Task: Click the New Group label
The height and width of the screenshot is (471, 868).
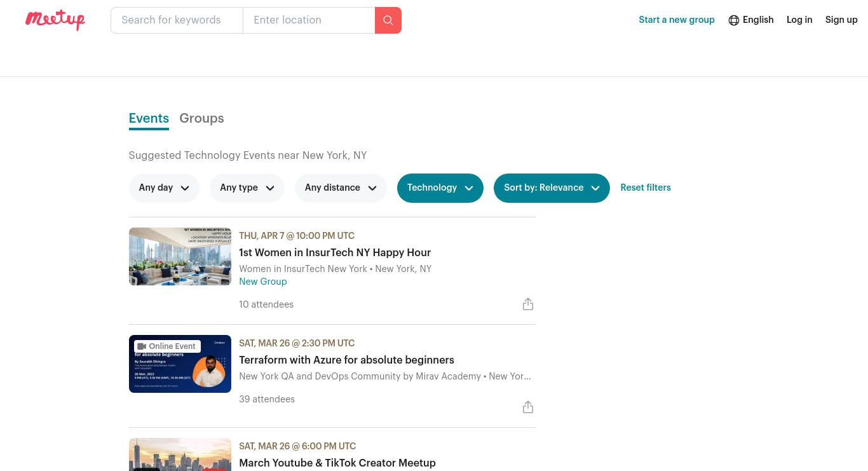Action: click(263, 282)
